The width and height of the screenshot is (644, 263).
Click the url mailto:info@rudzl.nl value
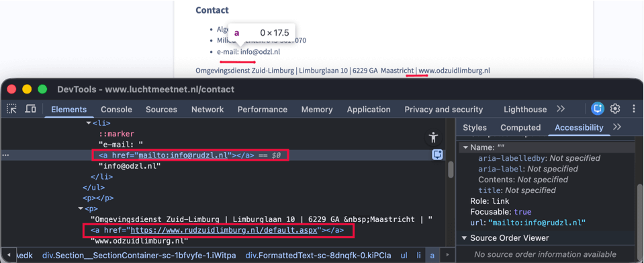pyautogui.click(x=537, y=222)
